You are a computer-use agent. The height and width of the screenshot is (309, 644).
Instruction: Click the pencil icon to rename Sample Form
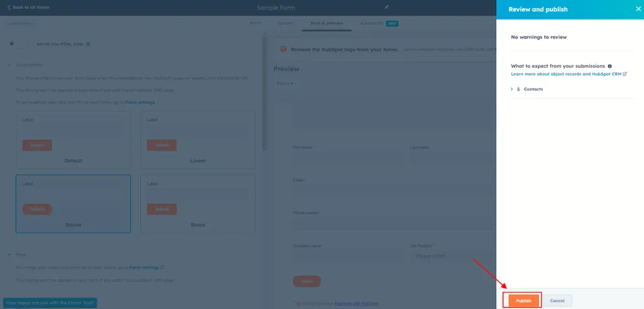point(387,7)
